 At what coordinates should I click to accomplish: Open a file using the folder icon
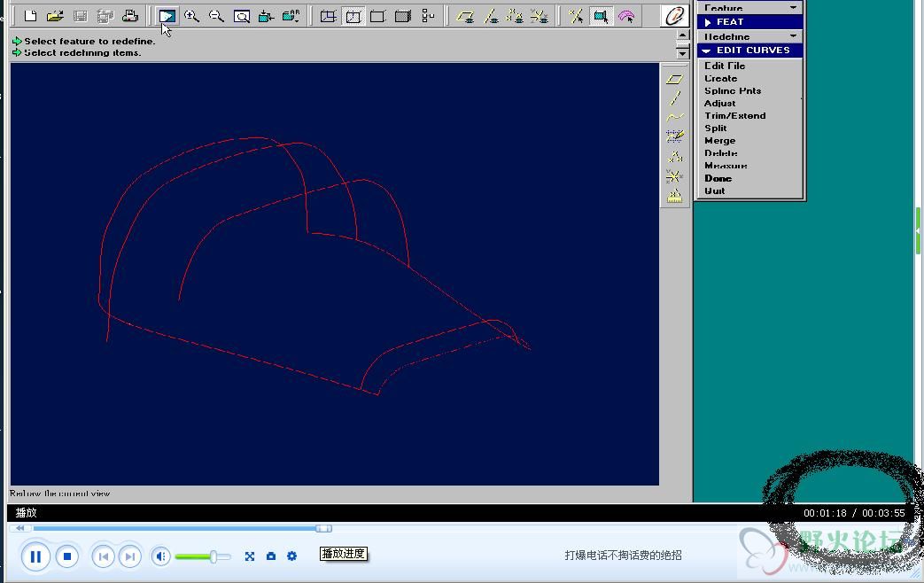click(x=55, y=17)
